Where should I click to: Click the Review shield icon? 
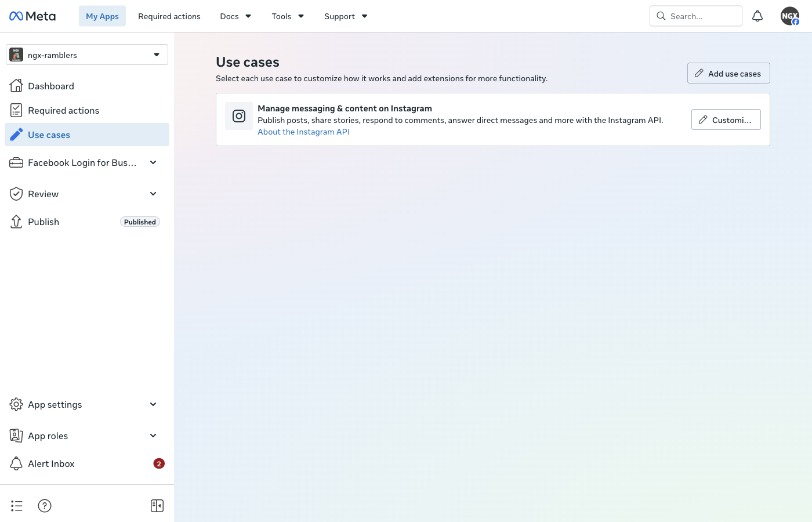click(x=16, y=194)
